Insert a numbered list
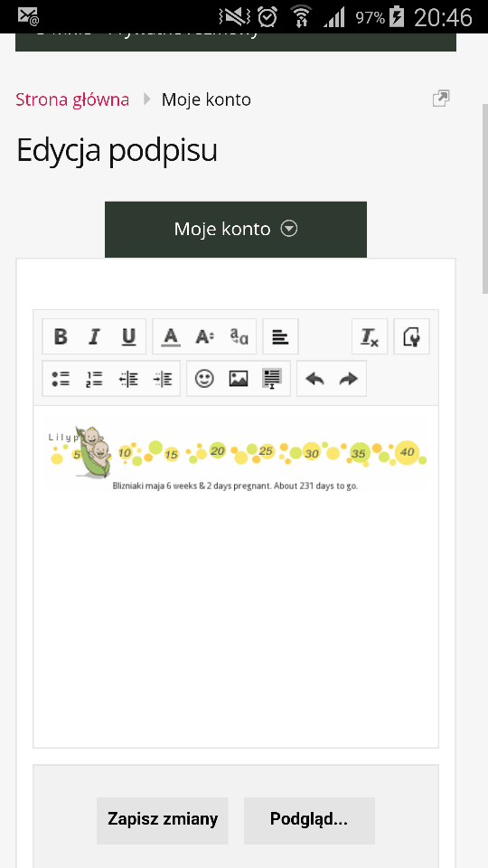 pyautogui.click(x=95, y=379)
